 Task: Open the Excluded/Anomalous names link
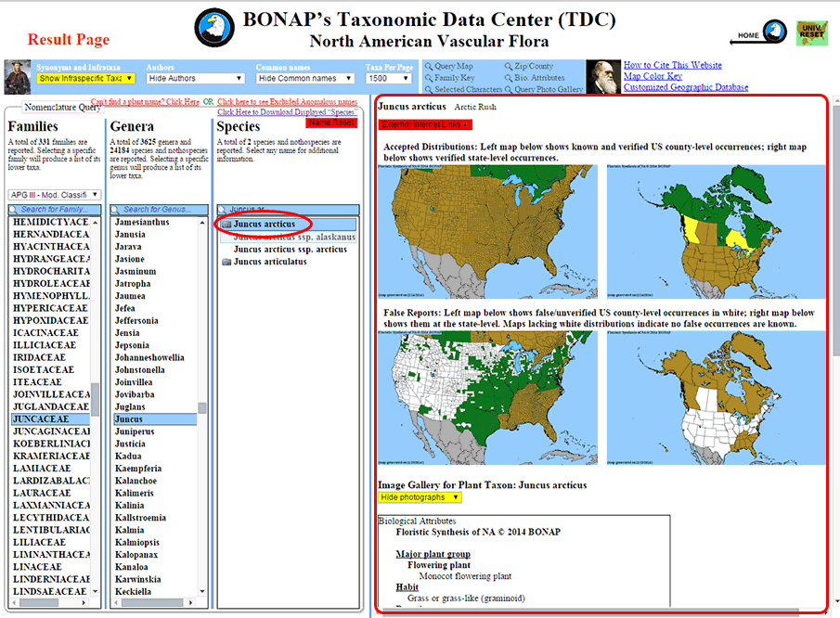pos(287,102)
